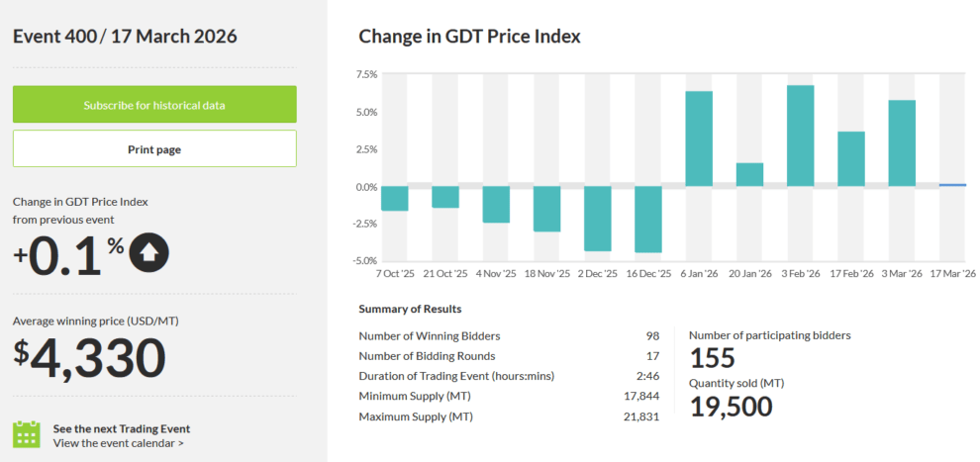Click the $4,330 average winning price

(89, 358)
